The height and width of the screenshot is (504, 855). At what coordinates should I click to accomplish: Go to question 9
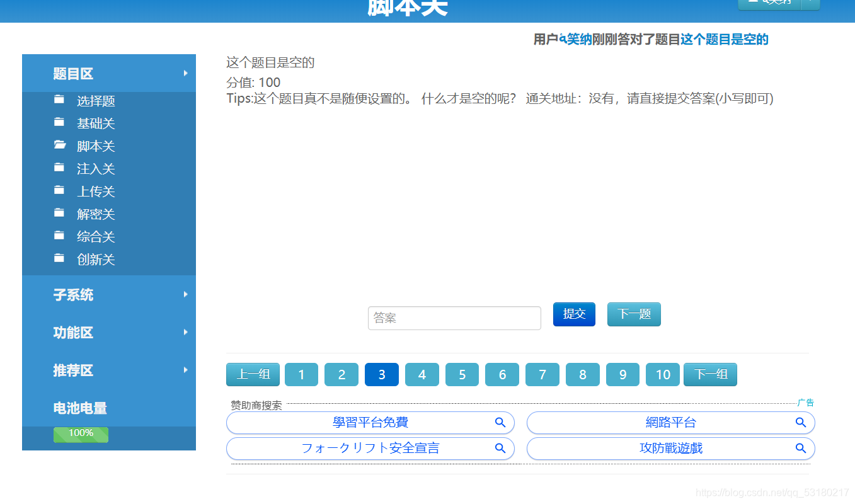tap(623, 374)
